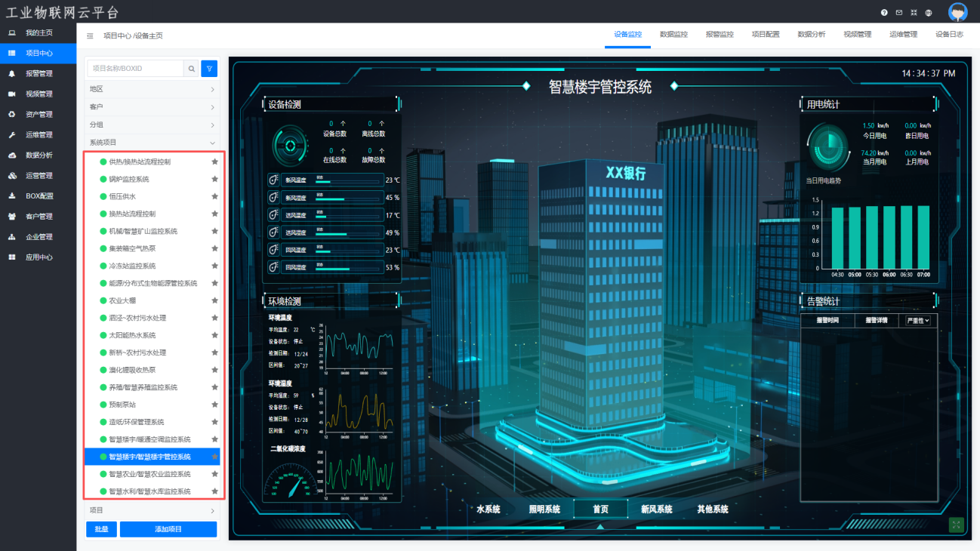Screen dimensions: 980x551
Task: Switch to the 数据监控 tab
Action: point(673,35)
